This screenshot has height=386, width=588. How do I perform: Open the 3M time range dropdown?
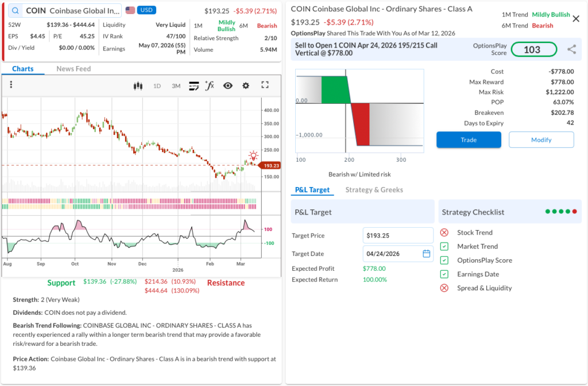pos(176,85)
